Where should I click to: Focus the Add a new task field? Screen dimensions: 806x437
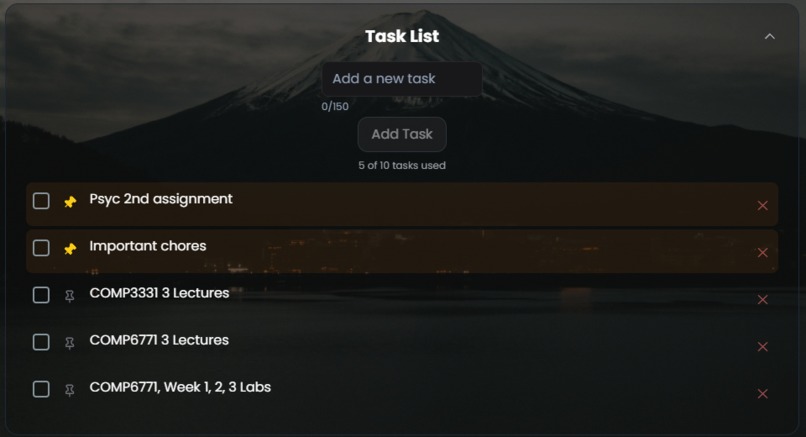pyautogui.click(x=402, y=79)
